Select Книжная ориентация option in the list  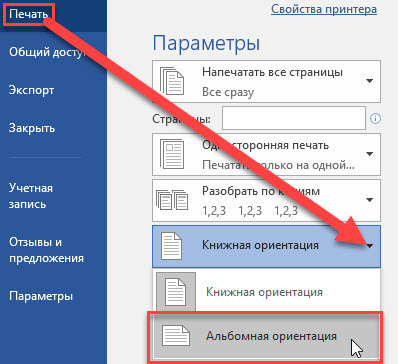click(x=267, y=292)
